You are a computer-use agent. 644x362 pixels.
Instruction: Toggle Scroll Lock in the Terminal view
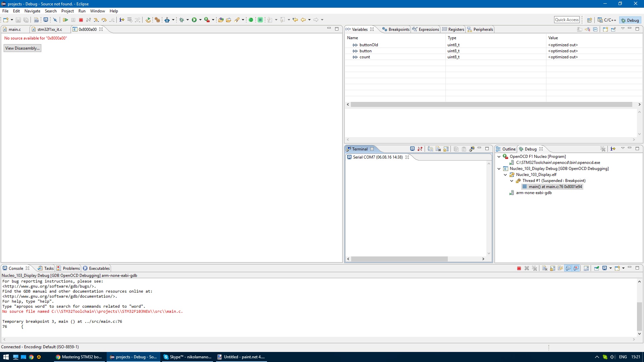446,149
